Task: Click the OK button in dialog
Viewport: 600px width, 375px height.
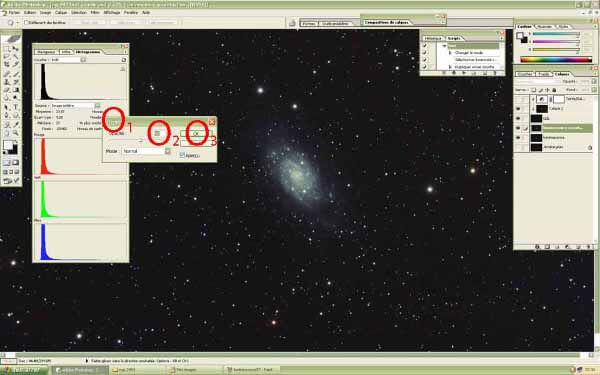Action: point(196,133)
